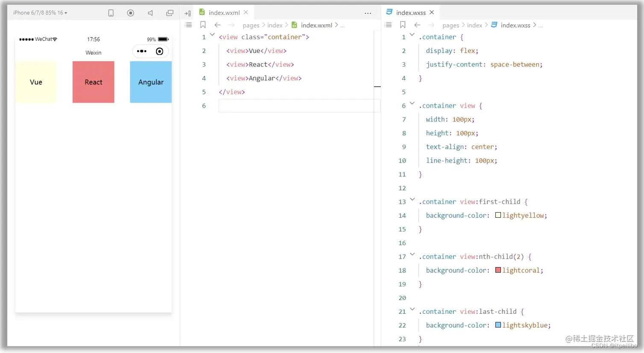Click the bookmark icon in wxml editor
Image resolution: width=644 pixels, height=353 pixels.
(x=203, y=25)
